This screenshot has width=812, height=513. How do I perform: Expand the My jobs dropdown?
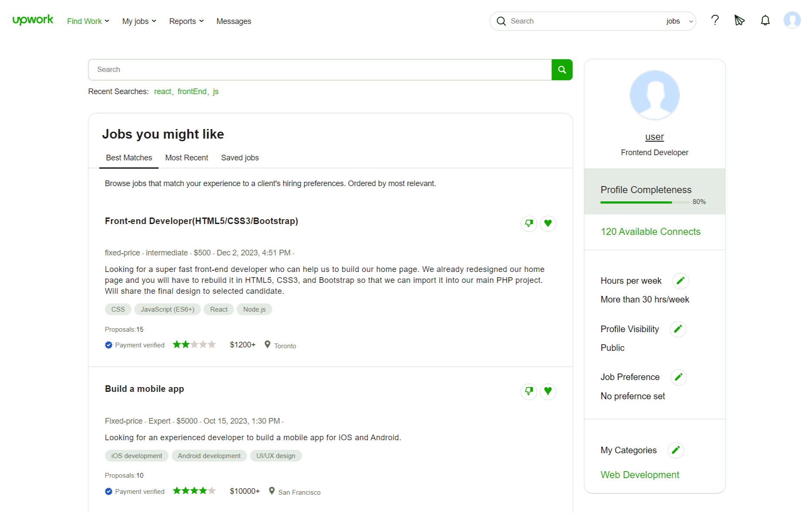[x=139, y=21]
